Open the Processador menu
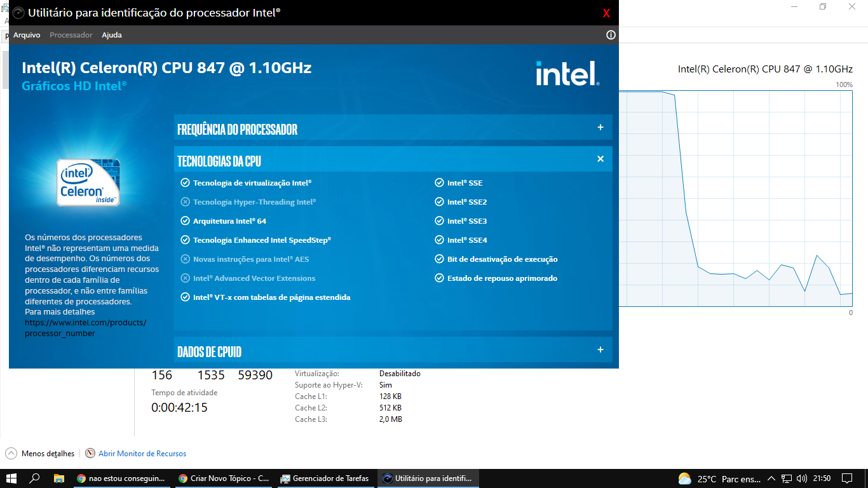The width and height of the screenshot is (868, 488). tap(71, 35)
